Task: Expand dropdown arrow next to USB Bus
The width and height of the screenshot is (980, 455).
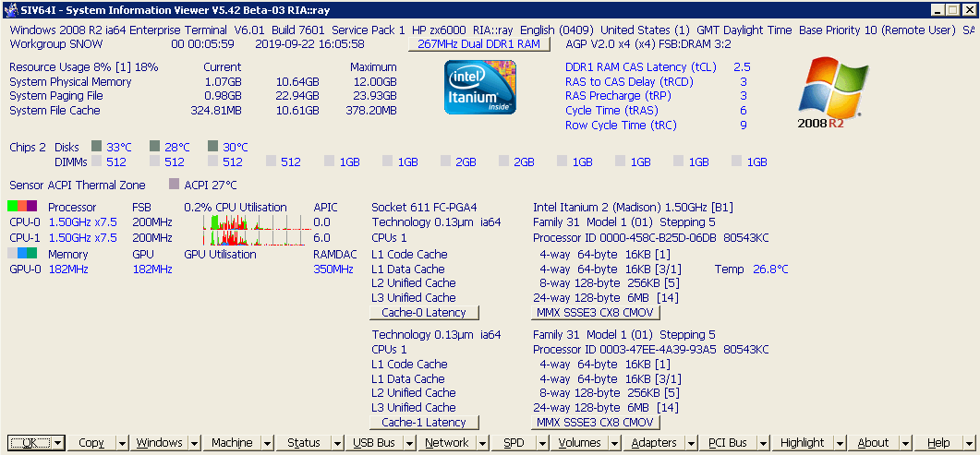Action: click(x=409, y=442)
